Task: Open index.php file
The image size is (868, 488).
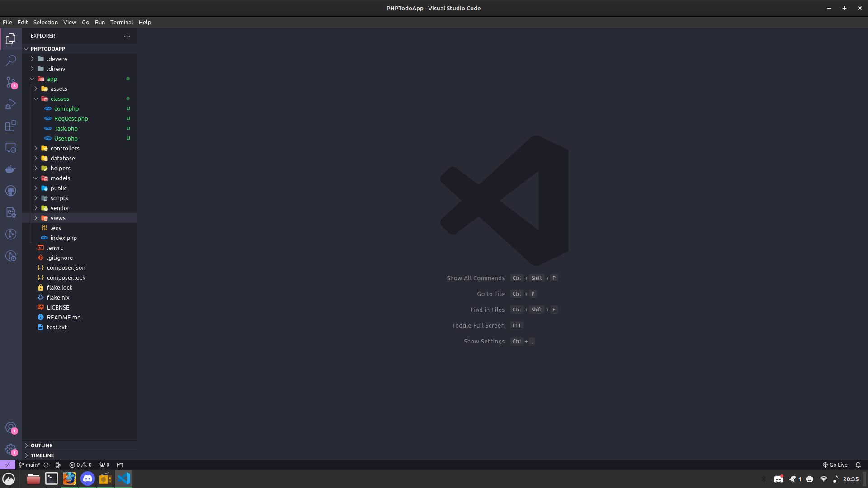Action: [80, 238]
